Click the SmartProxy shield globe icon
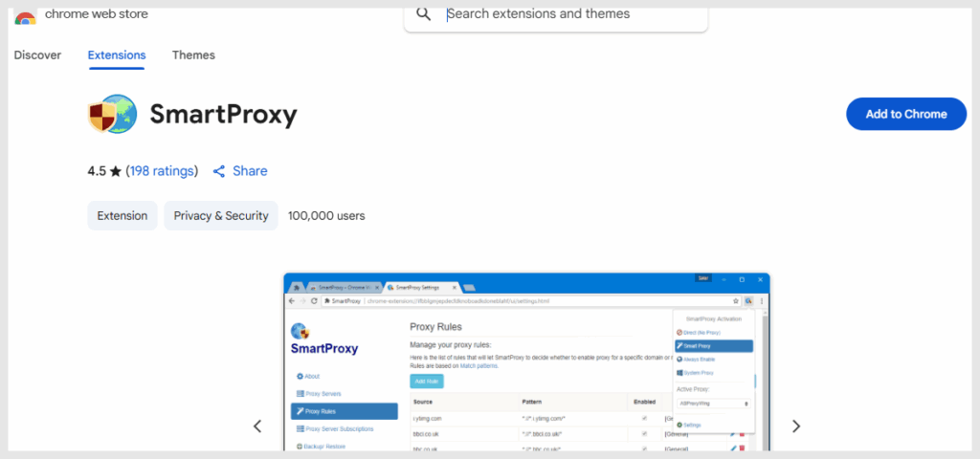Viewport: 980px width, 459px height. click(x=112, y=116)
